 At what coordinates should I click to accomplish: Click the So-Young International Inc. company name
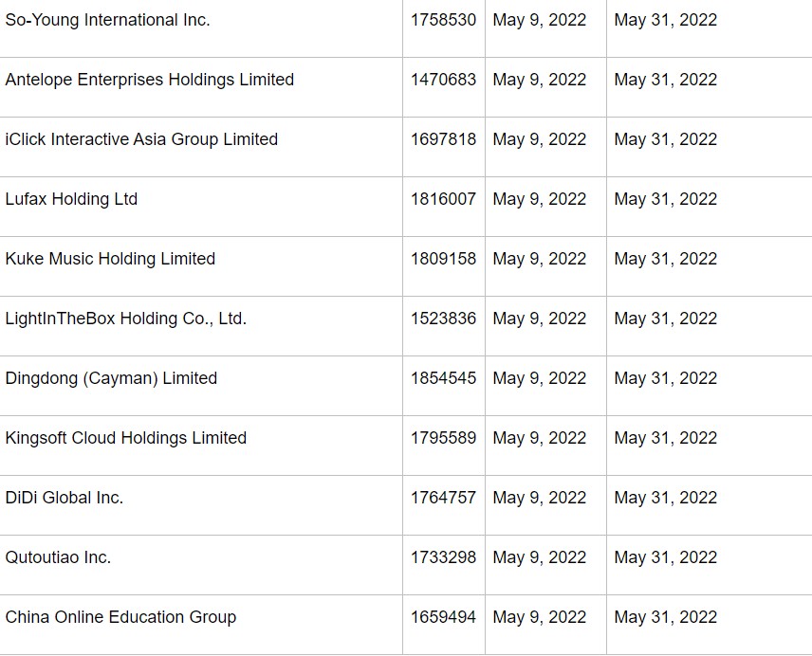pos(107,20)
